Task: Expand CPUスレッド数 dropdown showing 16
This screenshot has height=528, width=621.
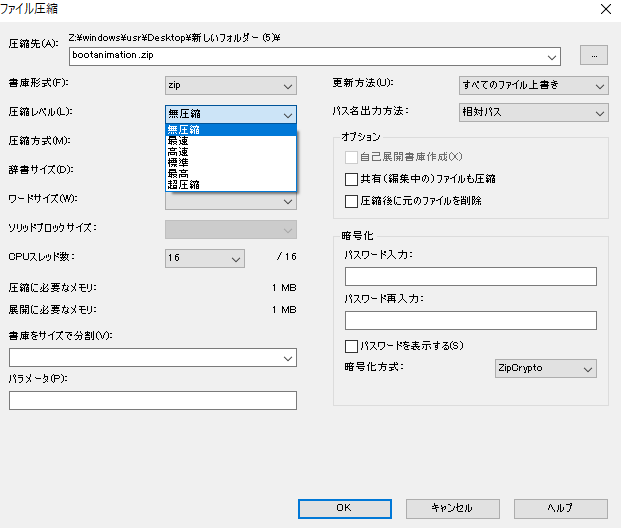Action: tap(205, 258)
